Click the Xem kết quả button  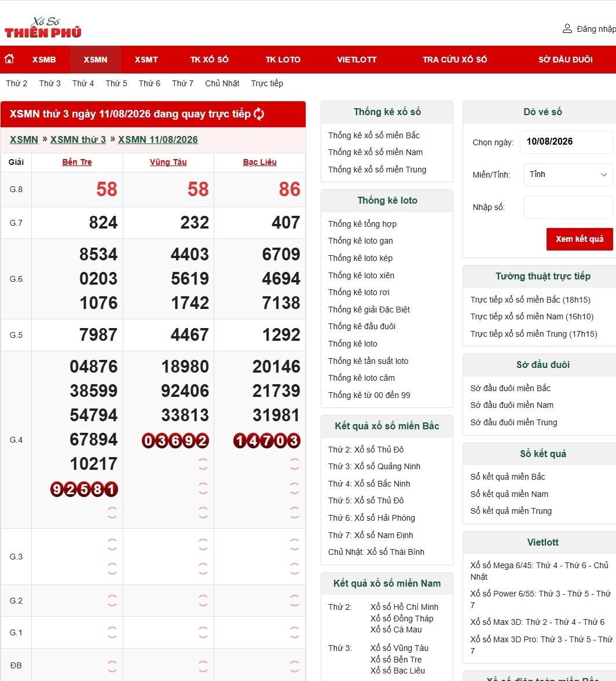tap(580, 239)
